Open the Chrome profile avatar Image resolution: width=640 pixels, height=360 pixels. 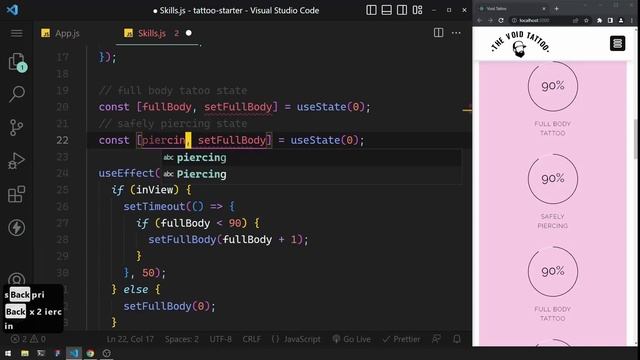point(621,20)
